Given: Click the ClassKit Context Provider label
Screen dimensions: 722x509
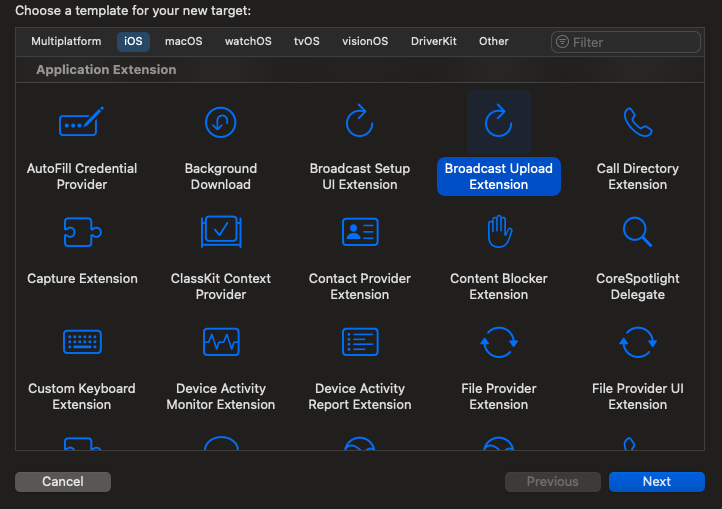Looking at the screenshot, I should coord(221,287).
